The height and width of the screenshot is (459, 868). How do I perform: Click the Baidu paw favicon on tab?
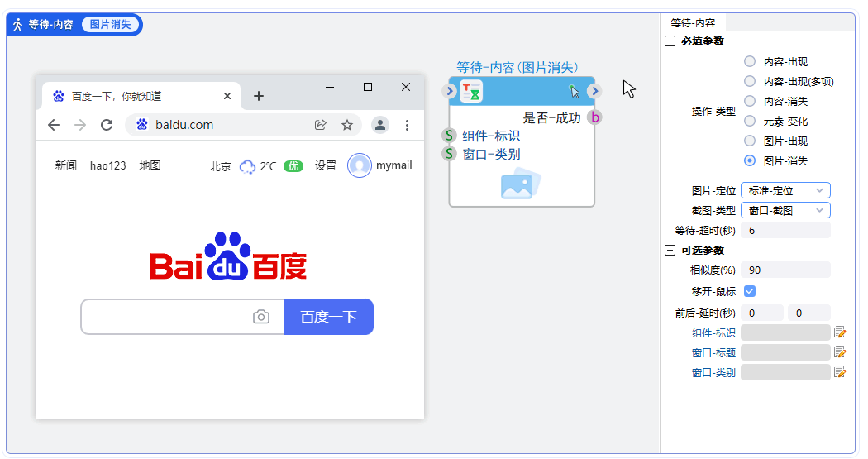click(58, 96)
